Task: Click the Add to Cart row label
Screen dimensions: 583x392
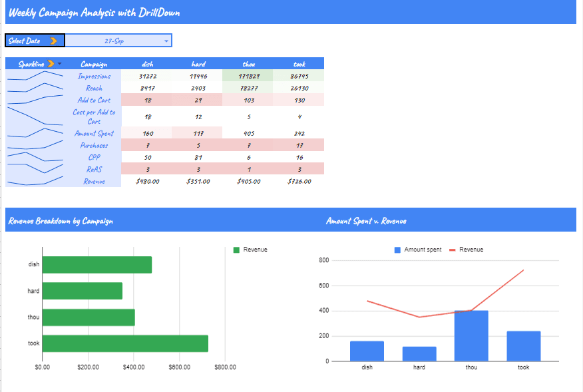Action: pyautogui.click(x=94, y=100)
